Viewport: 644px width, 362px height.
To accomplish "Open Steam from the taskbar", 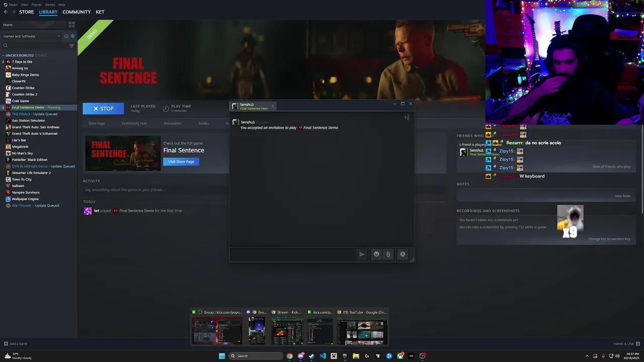I will click(x=311, y=356).
